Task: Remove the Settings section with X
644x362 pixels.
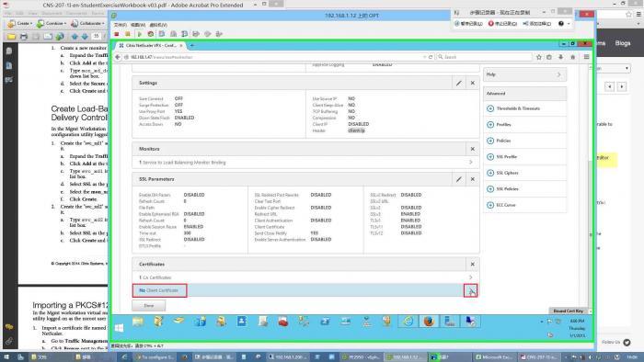Action: [472, 83]
